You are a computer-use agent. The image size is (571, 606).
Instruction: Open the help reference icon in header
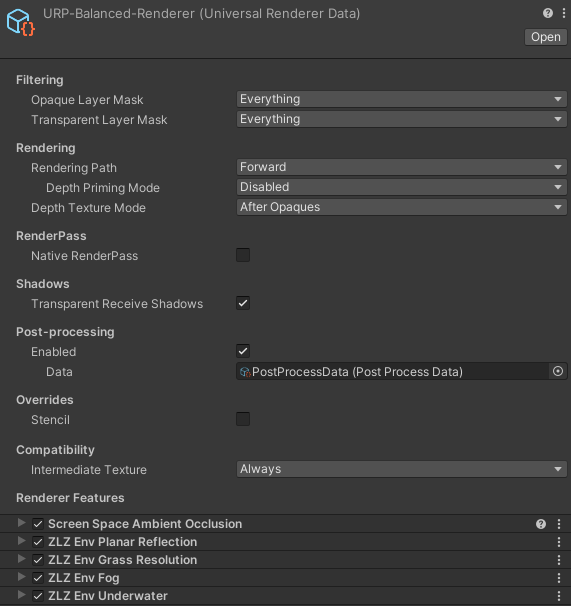547,13
